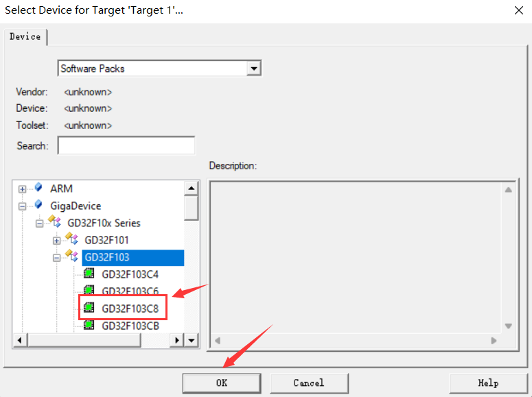Image resolution: width=532 pixels, height=397 pixels.
Task: Expand the ARM vendor node
Action: click(23, 189)
